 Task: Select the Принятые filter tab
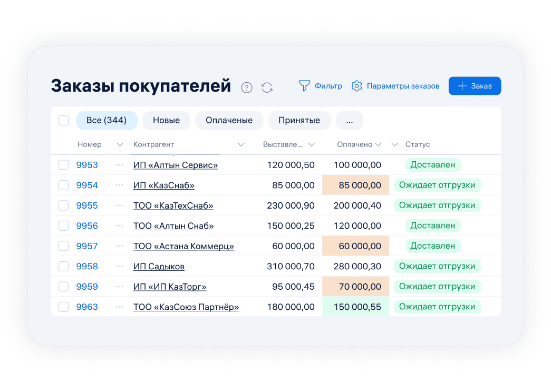click(299, 120)
